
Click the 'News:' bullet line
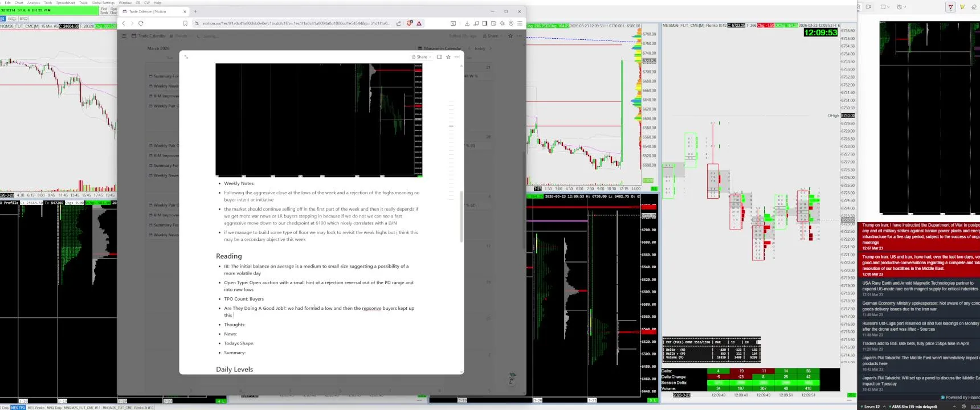pos(230,334)
